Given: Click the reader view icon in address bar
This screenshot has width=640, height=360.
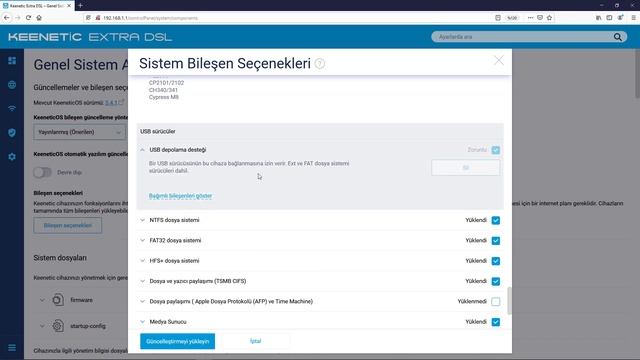Looking at the screenshot, I should click(498, 18).
